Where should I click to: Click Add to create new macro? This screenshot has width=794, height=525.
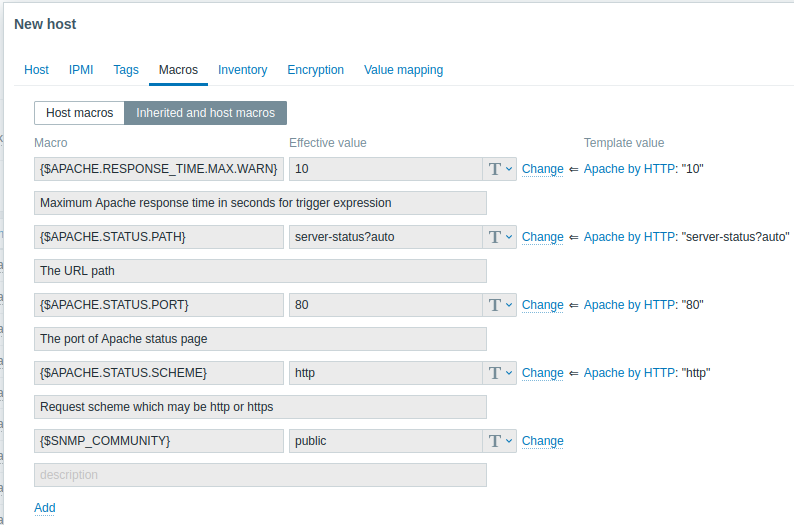tap(45, 508)
